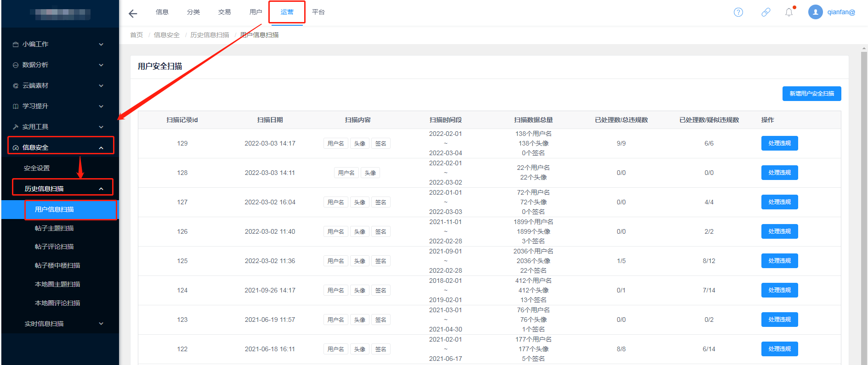
Task: Click the 1/5 processed count cell
Action: (x=621, y=261)
